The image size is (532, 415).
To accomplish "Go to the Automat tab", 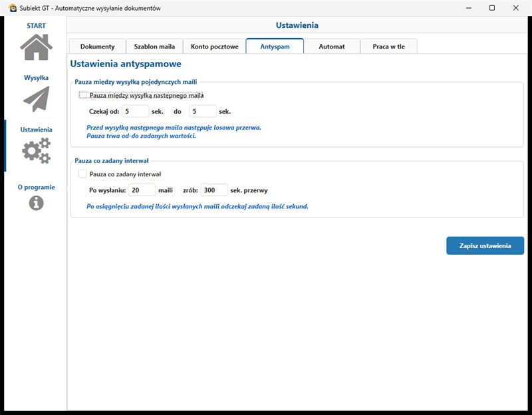I will (x=331, y=47).
